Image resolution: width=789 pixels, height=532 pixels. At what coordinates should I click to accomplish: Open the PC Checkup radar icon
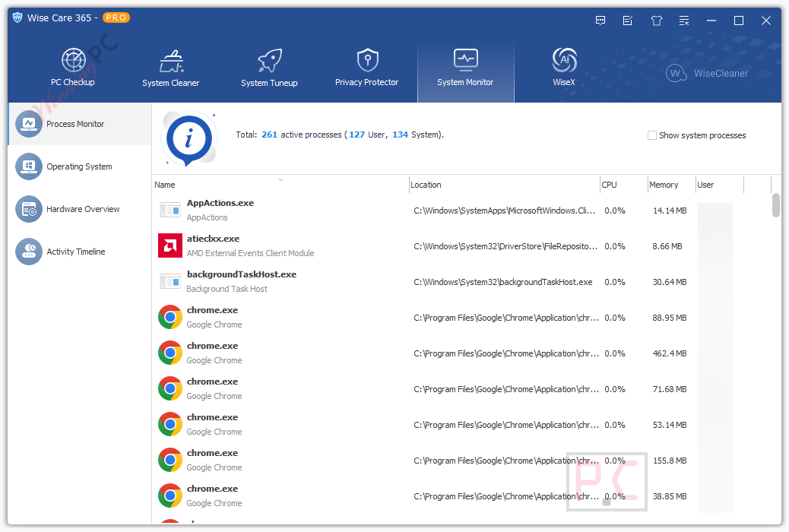(x=74, y=60)
